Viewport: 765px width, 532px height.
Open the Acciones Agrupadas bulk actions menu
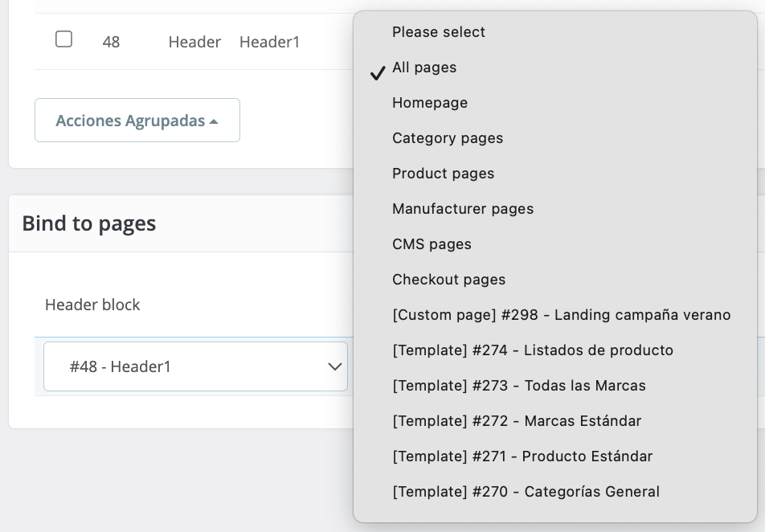pos(137,121)
